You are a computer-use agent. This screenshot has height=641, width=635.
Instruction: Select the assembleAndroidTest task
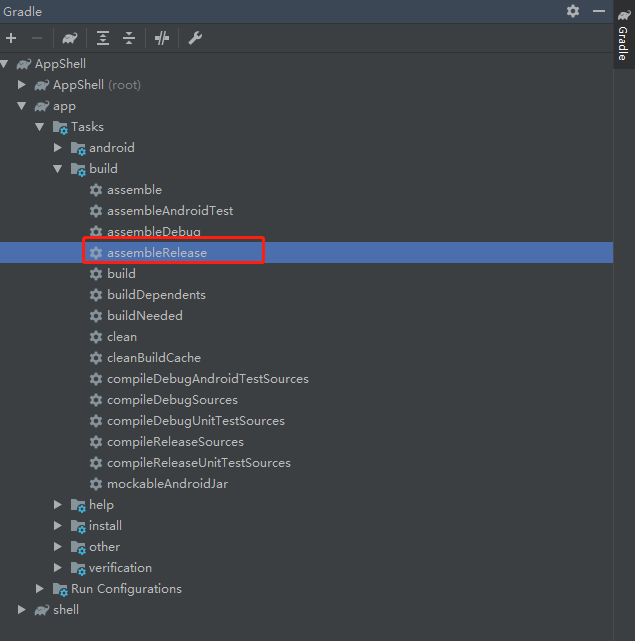[x=170, y=211]
